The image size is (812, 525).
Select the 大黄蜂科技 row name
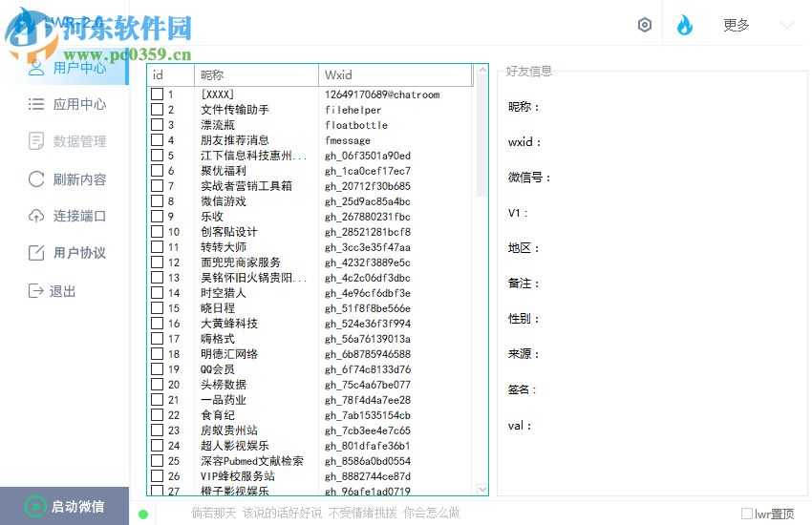click(x=229, y=324)
